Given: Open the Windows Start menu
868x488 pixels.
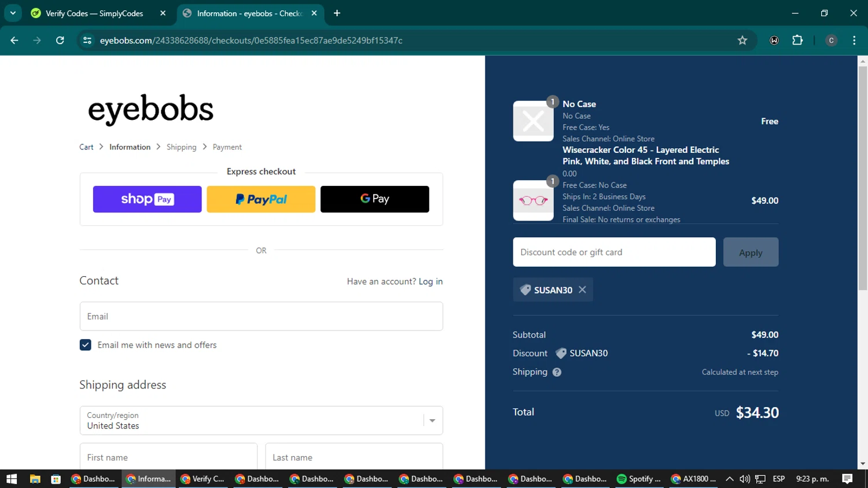Looking at the screenshot, I should [12, 479].
